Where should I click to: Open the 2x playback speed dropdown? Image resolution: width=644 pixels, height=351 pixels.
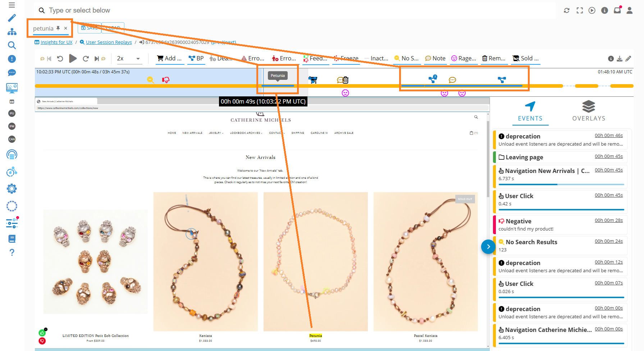[129, 59]
